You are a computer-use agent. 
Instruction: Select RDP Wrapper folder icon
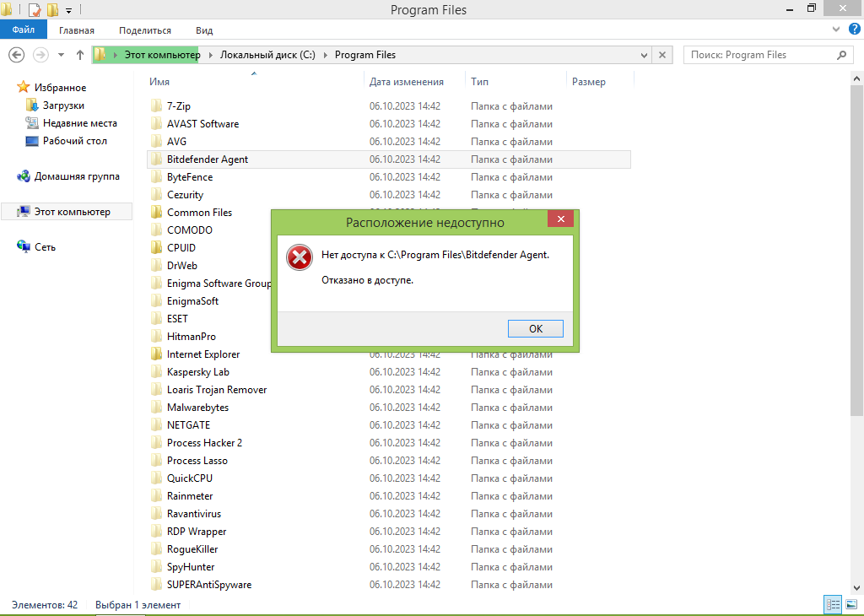156,531
